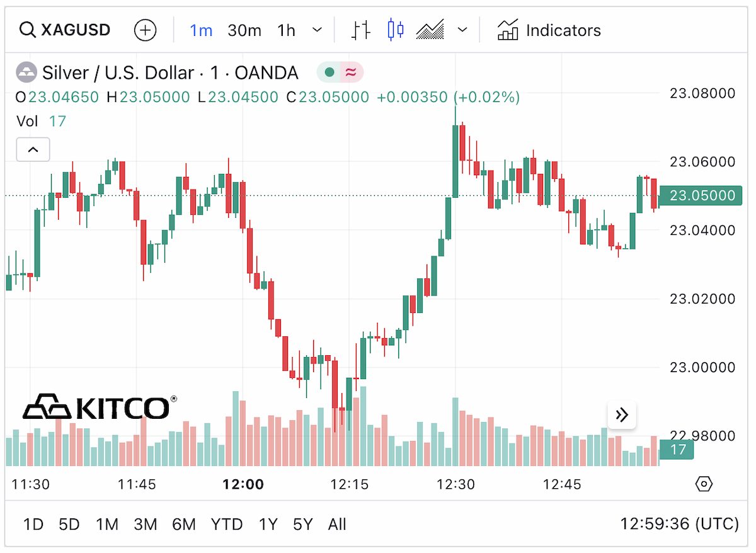The height and width of the screenshot is (553, 756).
Task: Click the Kitco logo
Action: tap(100, 407)
